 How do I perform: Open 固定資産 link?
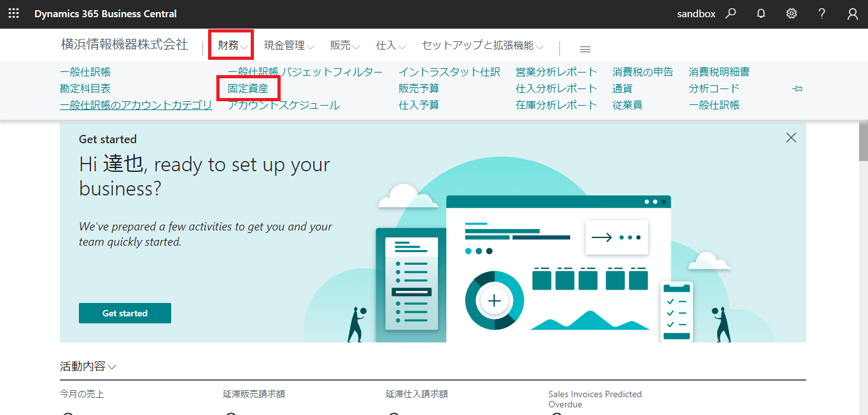click(x=248, y=88)
